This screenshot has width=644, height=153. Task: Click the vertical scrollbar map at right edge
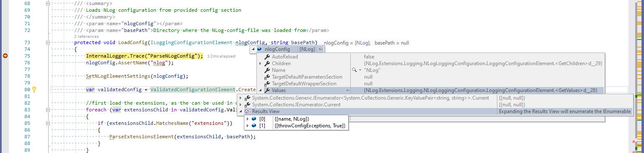pos(640,76)
